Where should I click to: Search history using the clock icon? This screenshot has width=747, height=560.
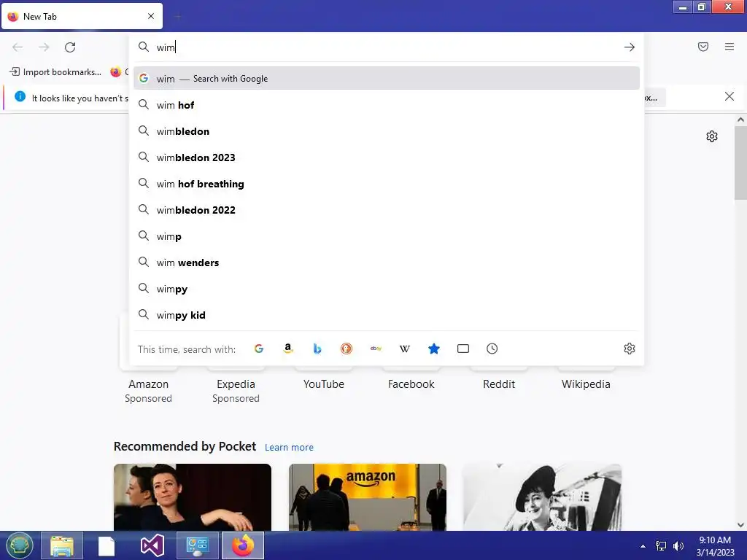pyautogui.click(x=492, y=349)
